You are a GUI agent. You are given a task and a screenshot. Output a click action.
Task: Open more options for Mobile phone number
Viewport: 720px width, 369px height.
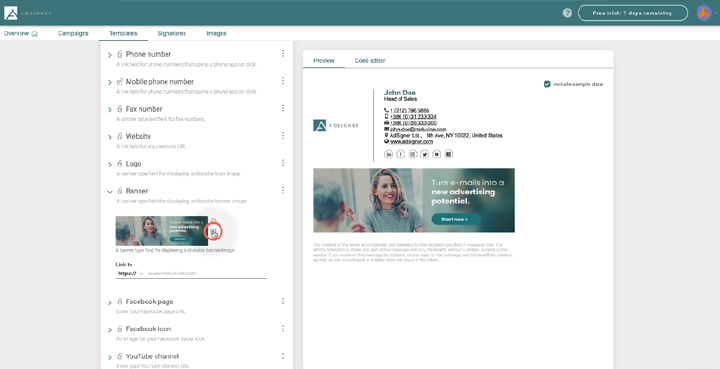[x=283, y=81]
